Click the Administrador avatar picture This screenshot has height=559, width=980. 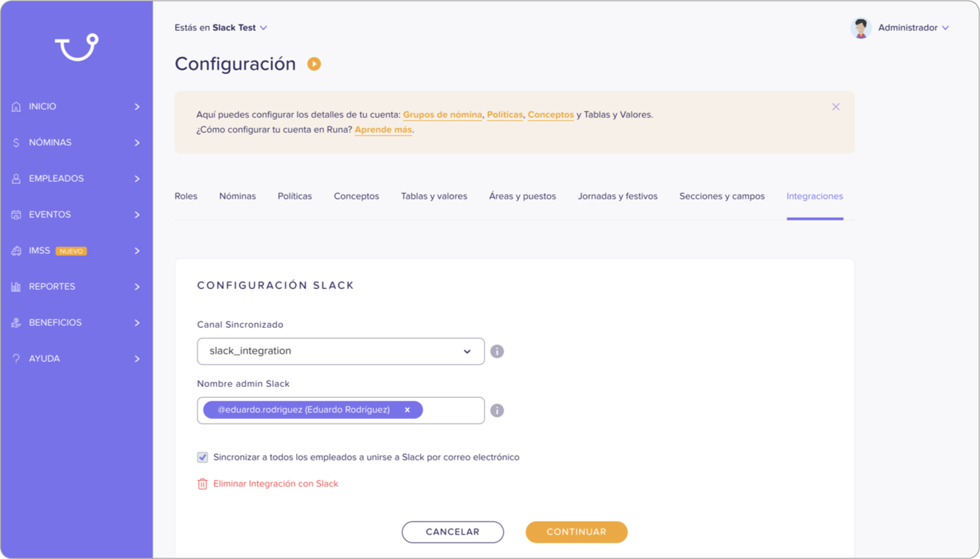[x=861, y=28]
